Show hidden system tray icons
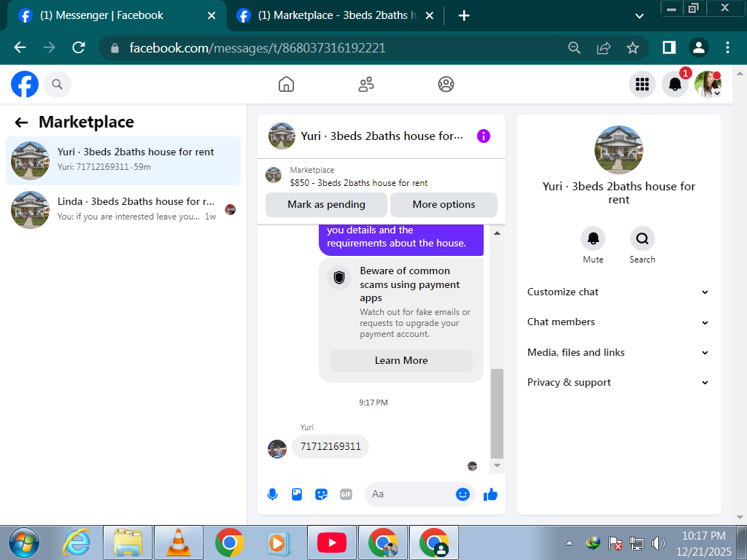 569,542
